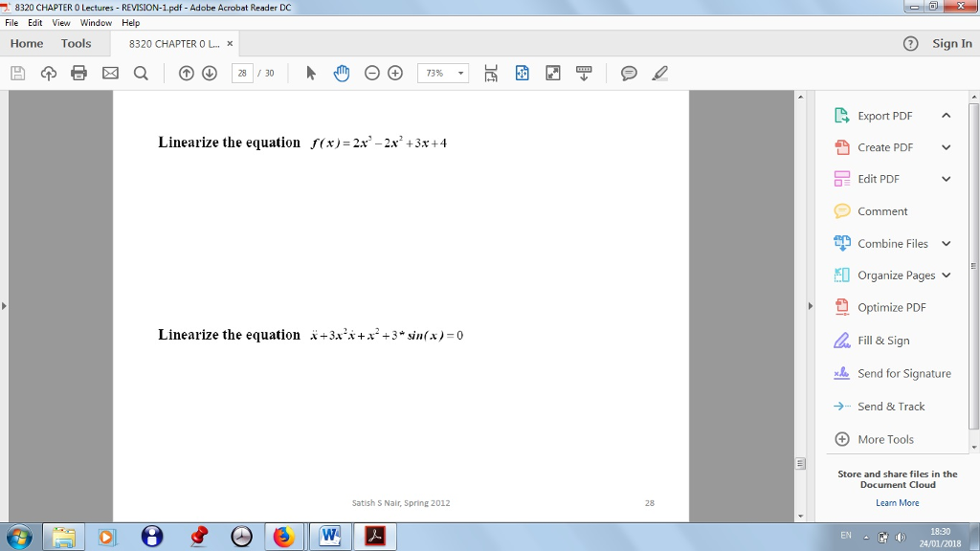Enable scrolling page display icon

[491, 73]
